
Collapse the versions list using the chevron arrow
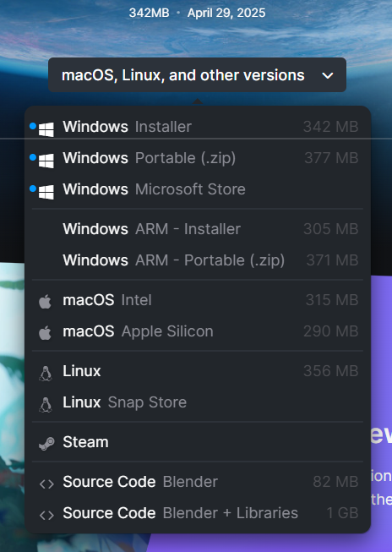328,76
